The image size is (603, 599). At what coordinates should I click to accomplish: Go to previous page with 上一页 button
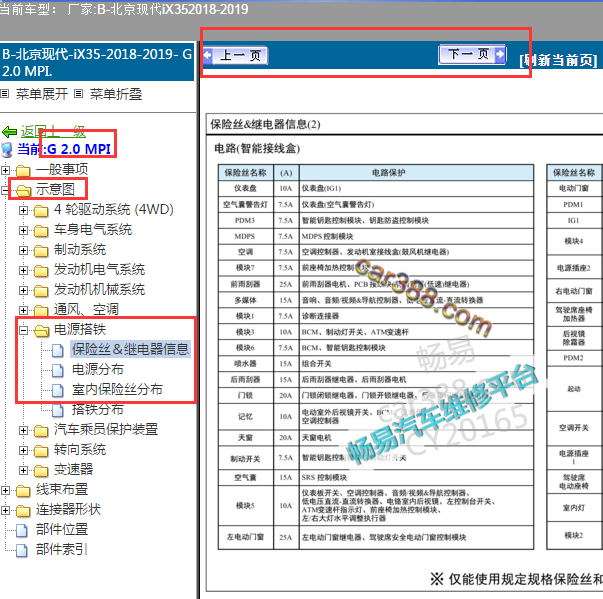[235, 56]
